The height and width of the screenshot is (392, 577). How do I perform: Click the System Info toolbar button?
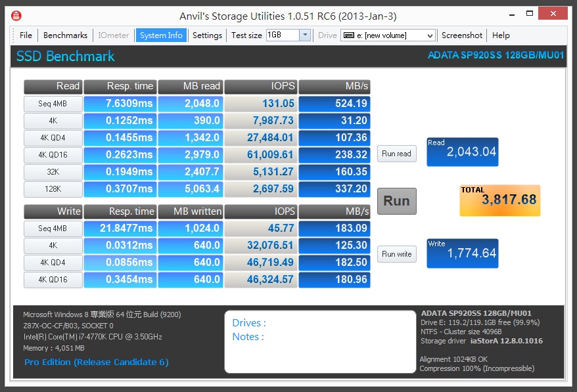point(161,35)
